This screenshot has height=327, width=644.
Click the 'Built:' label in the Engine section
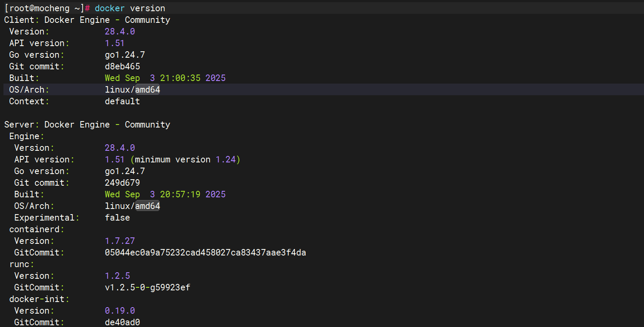tap(29, 194)
